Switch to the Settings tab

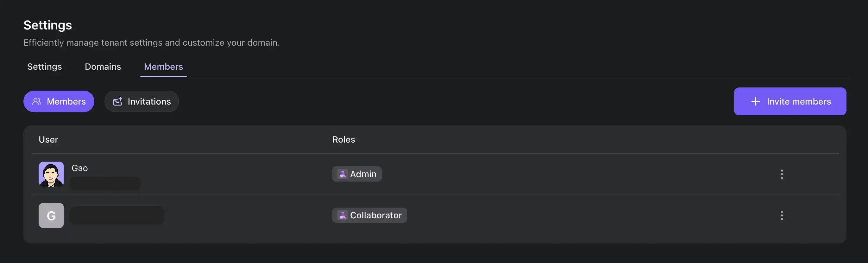[45, 67]
